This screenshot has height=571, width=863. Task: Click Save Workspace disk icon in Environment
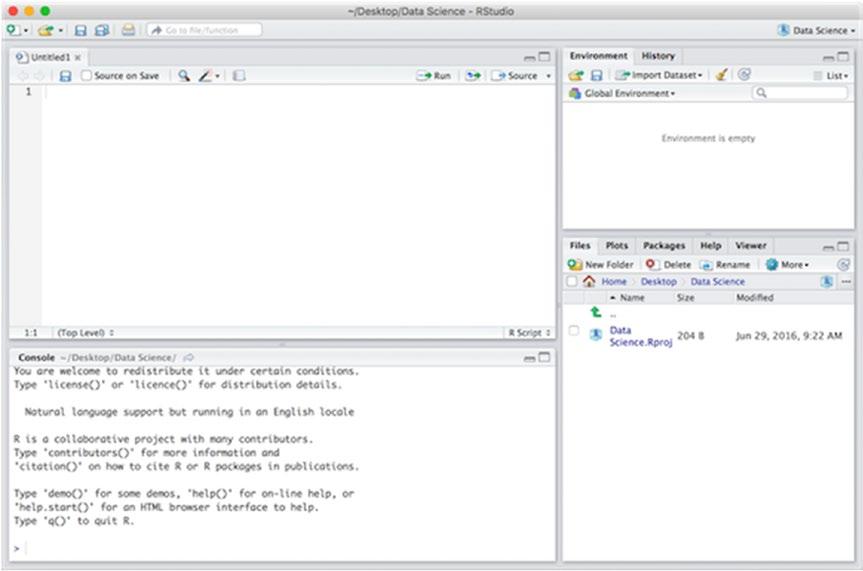(597, 75)
